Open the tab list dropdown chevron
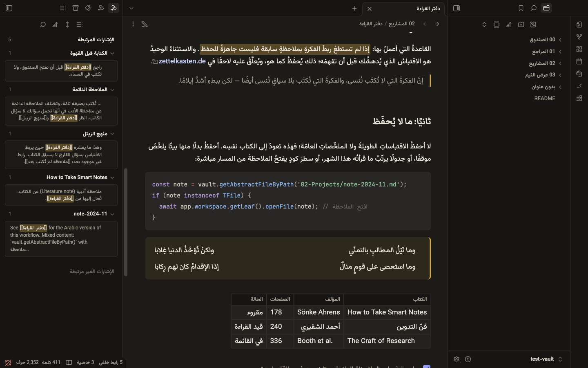The image size is (588, 368). click(x=131, y=8)
